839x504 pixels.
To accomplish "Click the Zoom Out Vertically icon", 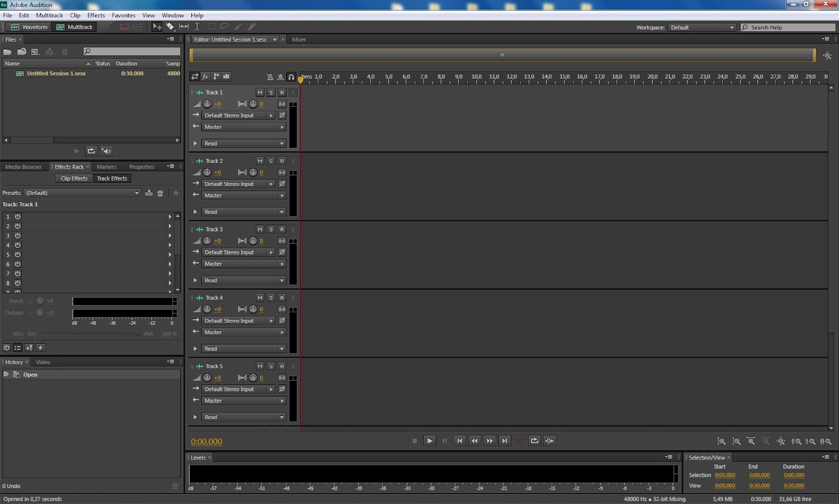I will click(736, 442).
